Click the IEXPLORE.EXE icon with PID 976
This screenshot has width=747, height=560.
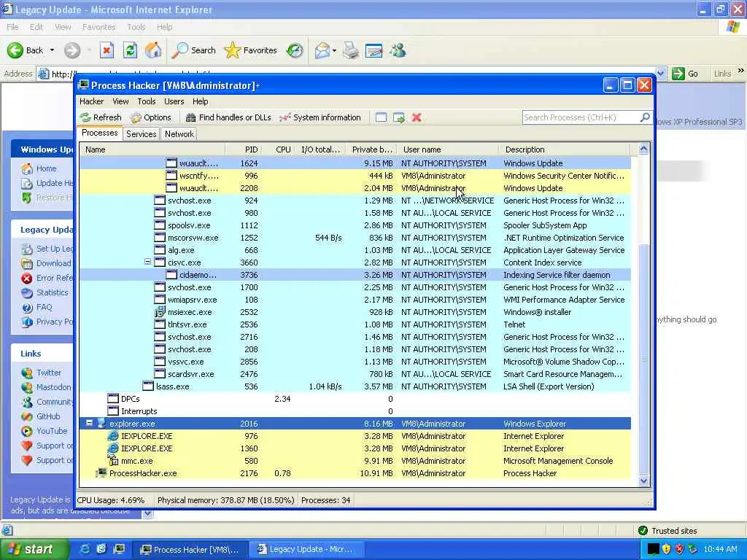tap(113, 436)
